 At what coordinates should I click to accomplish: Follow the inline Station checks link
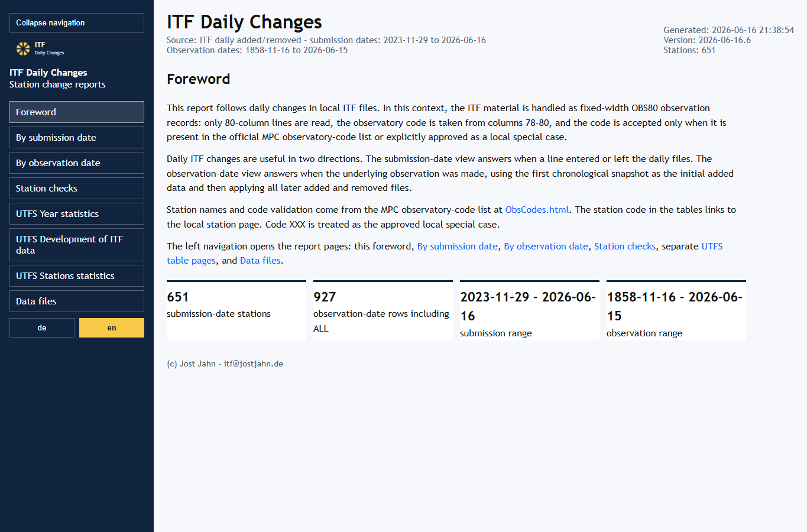pyautogui.click(x=625, y=246)
